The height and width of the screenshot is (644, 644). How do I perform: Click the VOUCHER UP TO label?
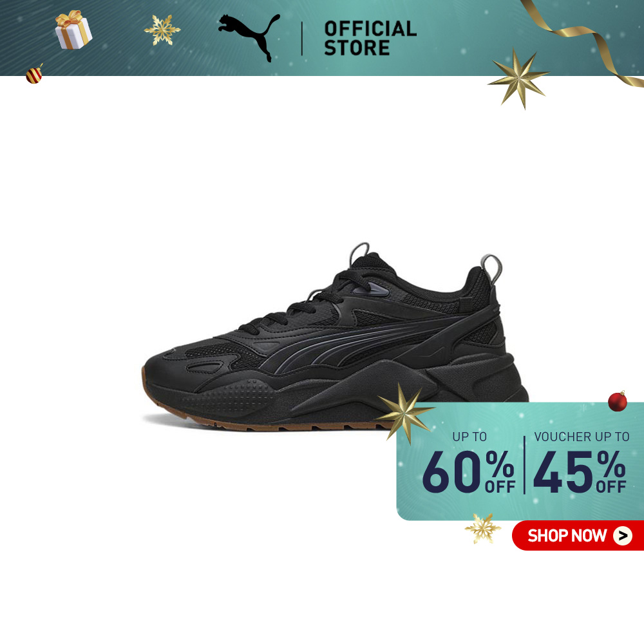pos(582,437)
